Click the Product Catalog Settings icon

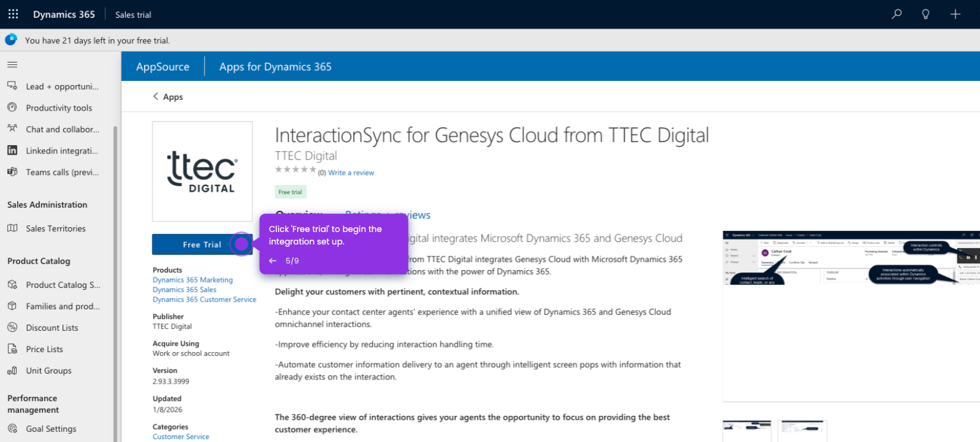click(x=13, y=285)
